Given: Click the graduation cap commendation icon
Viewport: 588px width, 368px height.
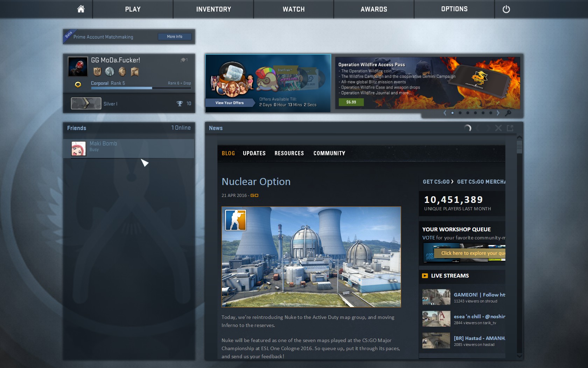Looking at the screenshot, I should (183, 60).
